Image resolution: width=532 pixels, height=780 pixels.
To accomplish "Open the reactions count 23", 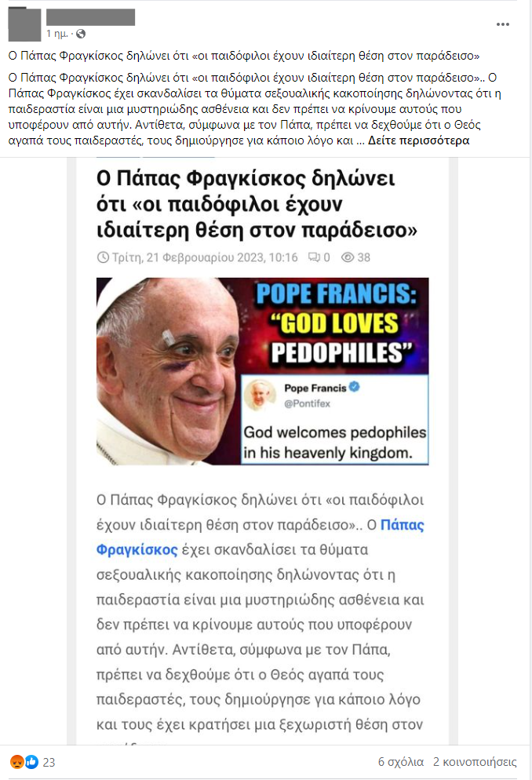I will point(49,762).
